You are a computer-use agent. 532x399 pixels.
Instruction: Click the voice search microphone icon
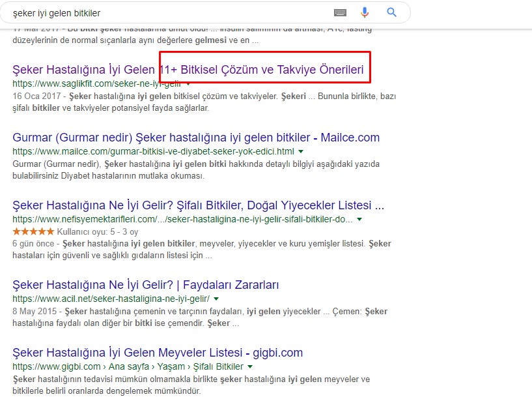pos(364,12)
